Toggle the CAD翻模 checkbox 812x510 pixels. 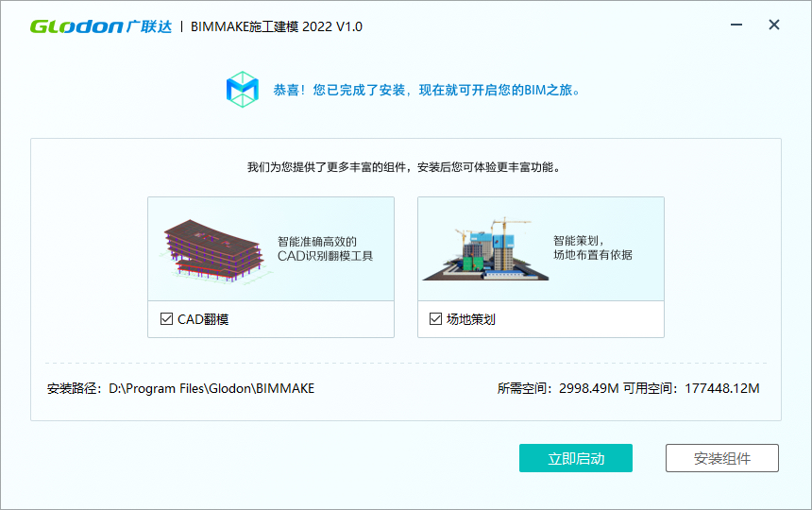(x=166, y=319)
